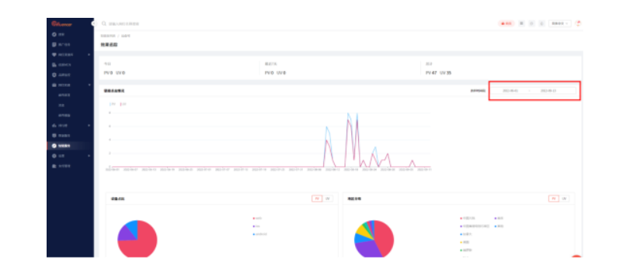Click the total 'UV 35' statistic
The width and height of the screenshot is (644, 280).
point(446,73)
